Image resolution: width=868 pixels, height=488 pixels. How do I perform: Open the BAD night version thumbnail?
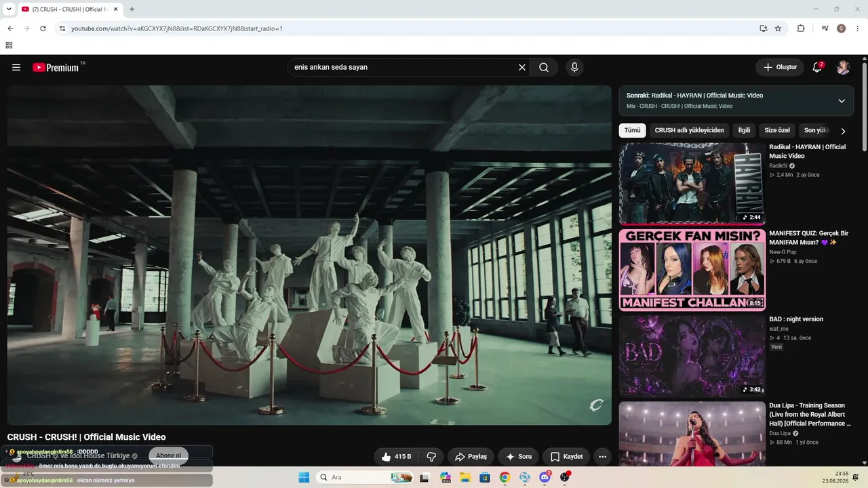point(692,356)
